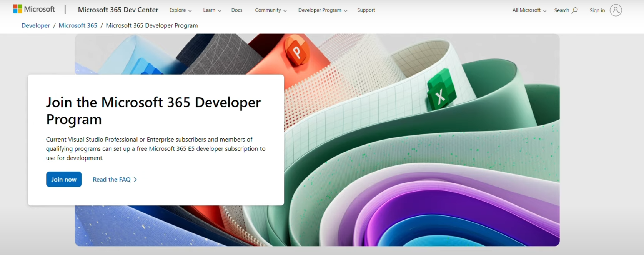644x255 pixels.
Task: Open the Read the FAQ link
Action: 115,180
